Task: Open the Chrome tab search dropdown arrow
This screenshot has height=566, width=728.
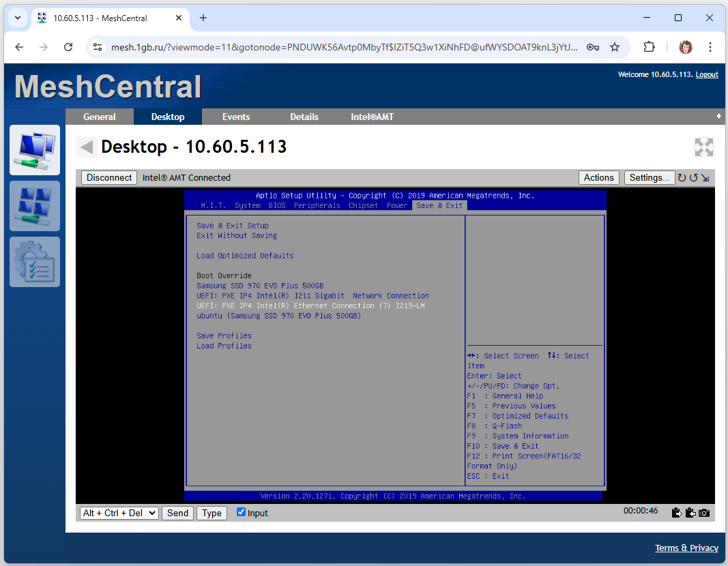Action: point(17,18)
